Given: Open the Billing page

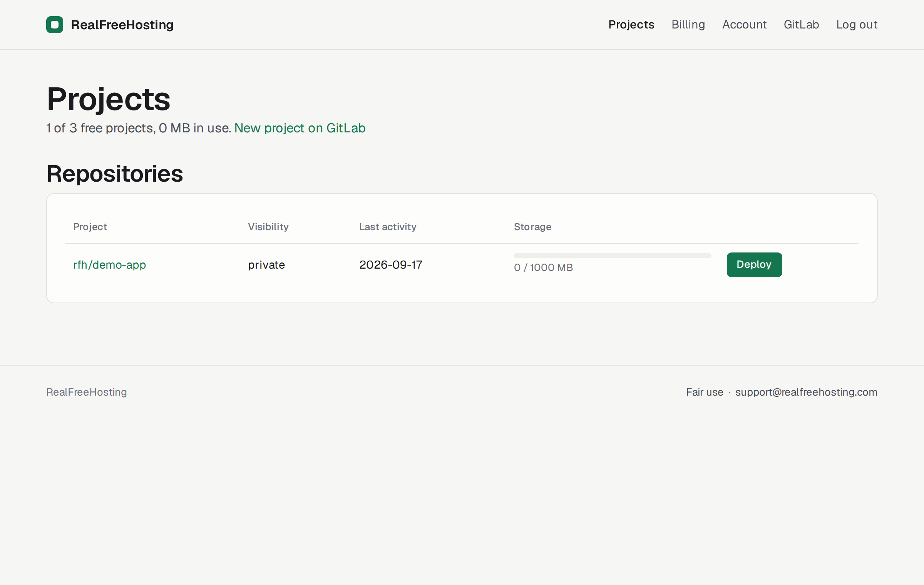Looking at the screenshot, I should pyautogui.click(x=688, y=25).
